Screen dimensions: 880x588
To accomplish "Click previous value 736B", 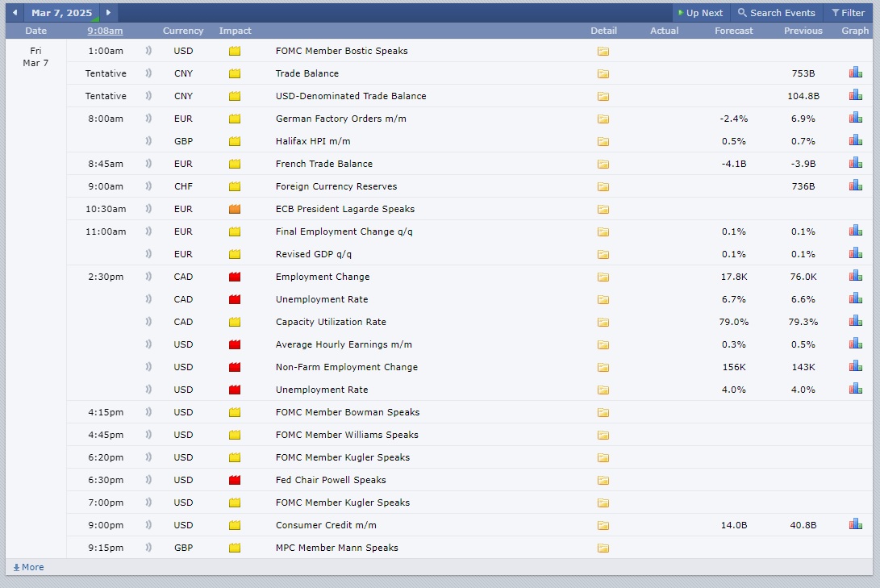I will [x=803, y=186].
